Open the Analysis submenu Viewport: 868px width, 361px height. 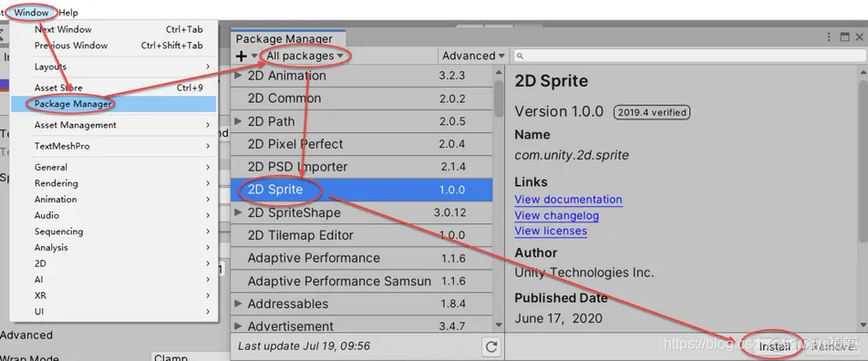[113, 247]
